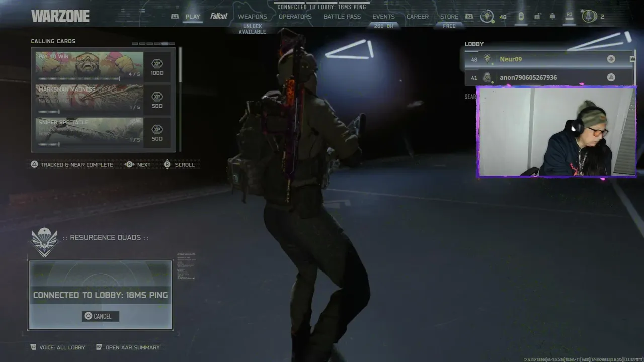Click Neur09's rank emblem

point(487,59)
